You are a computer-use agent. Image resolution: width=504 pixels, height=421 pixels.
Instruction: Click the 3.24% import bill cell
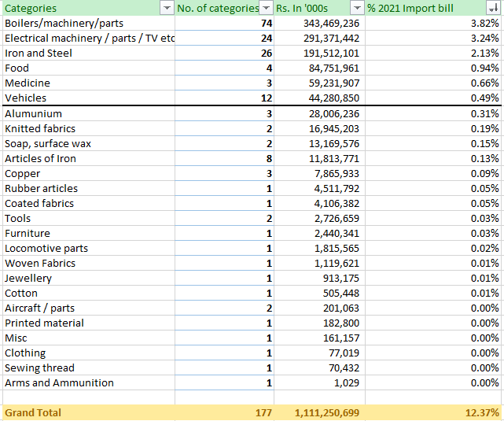coord(433,39)
